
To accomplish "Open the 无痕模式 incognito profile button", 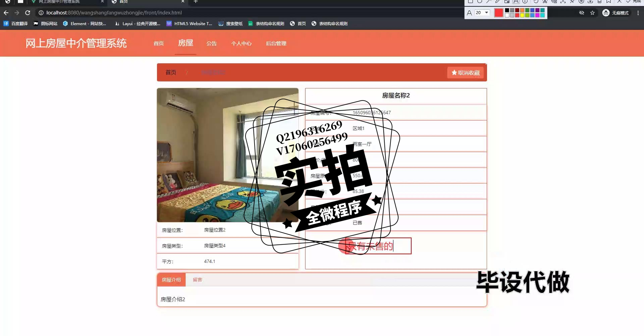I will point(615,13).
